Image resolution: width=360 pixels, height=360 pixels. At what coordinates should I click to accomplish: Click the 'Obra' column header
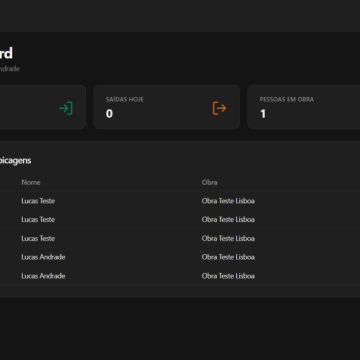click(x=210, y=182)
